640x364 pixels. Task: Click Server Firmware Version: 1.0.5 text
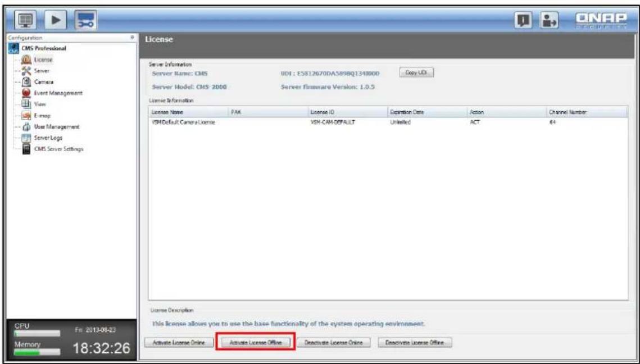[x=328, y=87]
